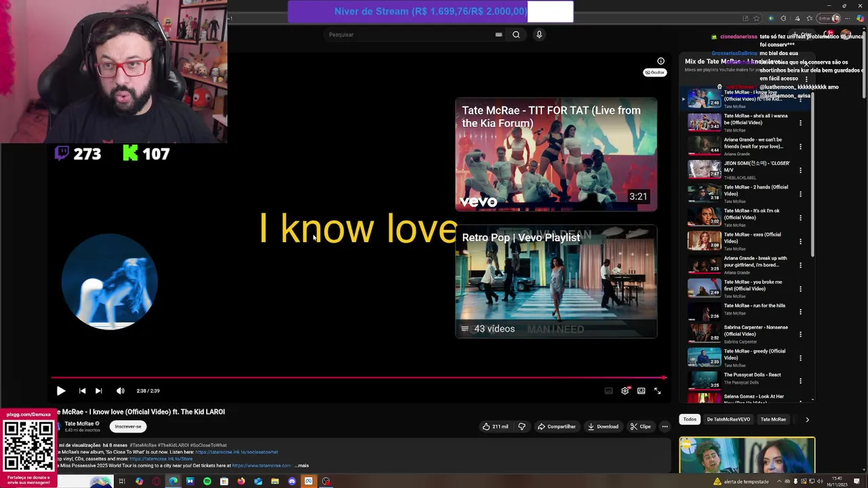This screenshot has height=488, width=868.
Task: Switch to theater mode
Action: [x=641, y=391]
